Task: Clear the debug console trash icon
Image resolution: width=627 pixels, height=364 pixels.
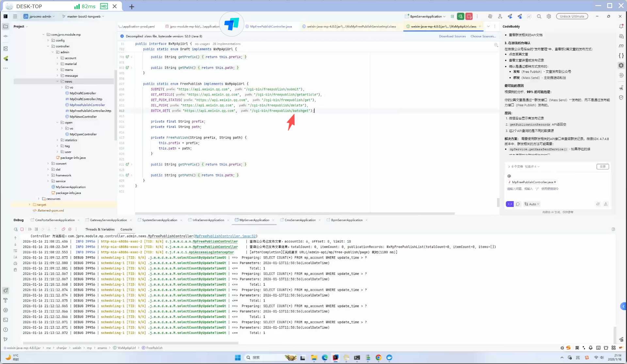Action: tap(15, 270)
